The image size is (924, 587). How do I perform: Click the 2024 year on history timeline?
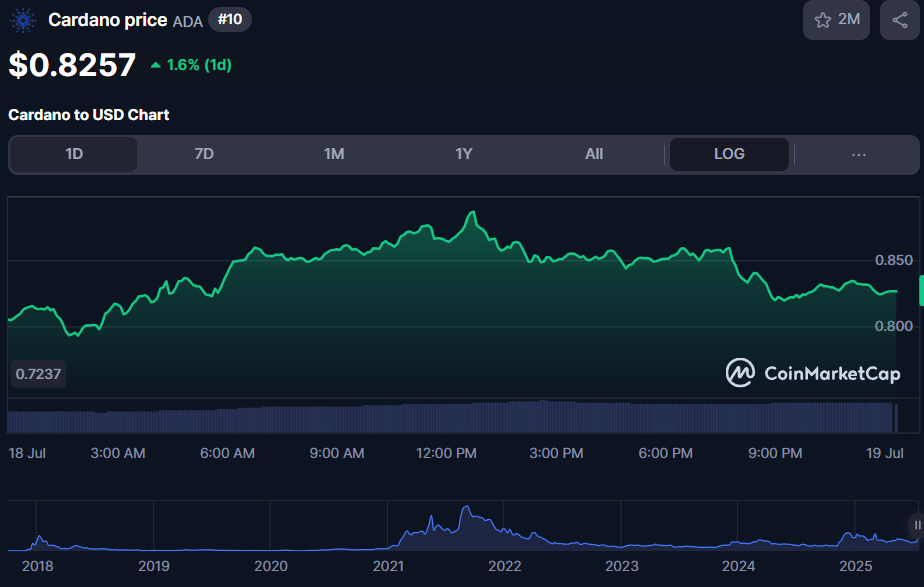738,566
